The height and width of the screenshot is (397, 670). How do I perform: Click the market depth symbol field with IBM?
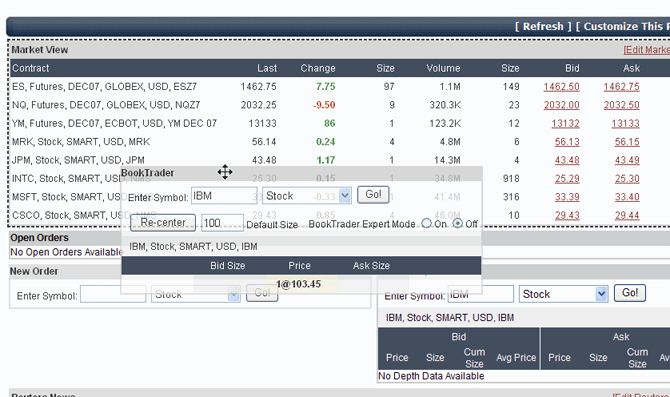481,294
